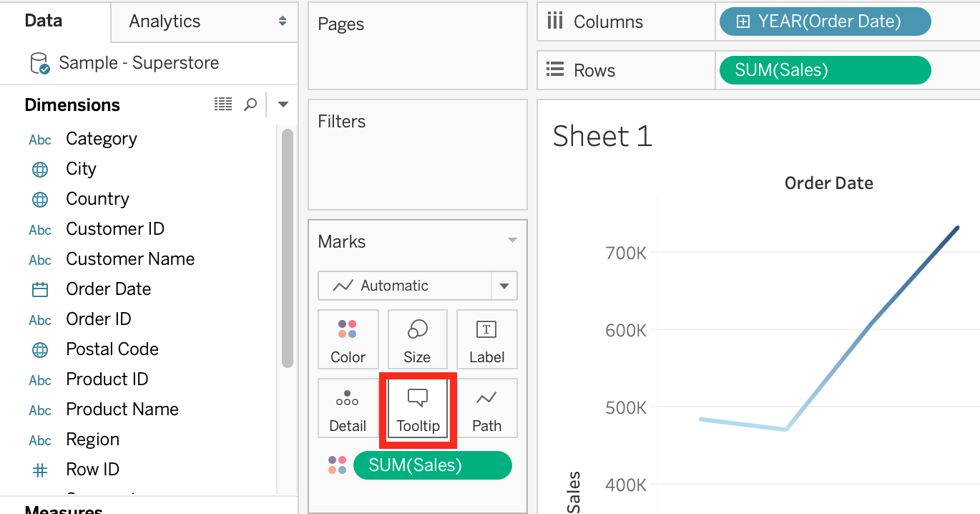Click the search icon in Dimensions header
980x514 pixels.
pos(250,105)
